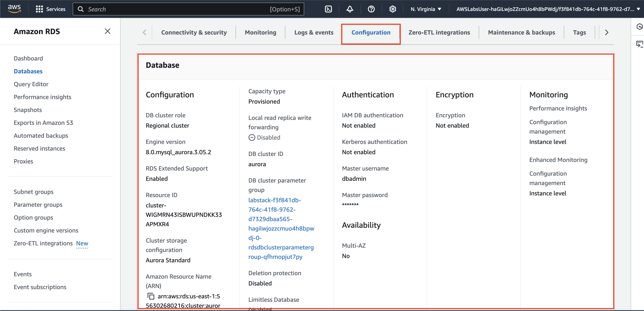Click the masked master password value

[x=350, y=205]
